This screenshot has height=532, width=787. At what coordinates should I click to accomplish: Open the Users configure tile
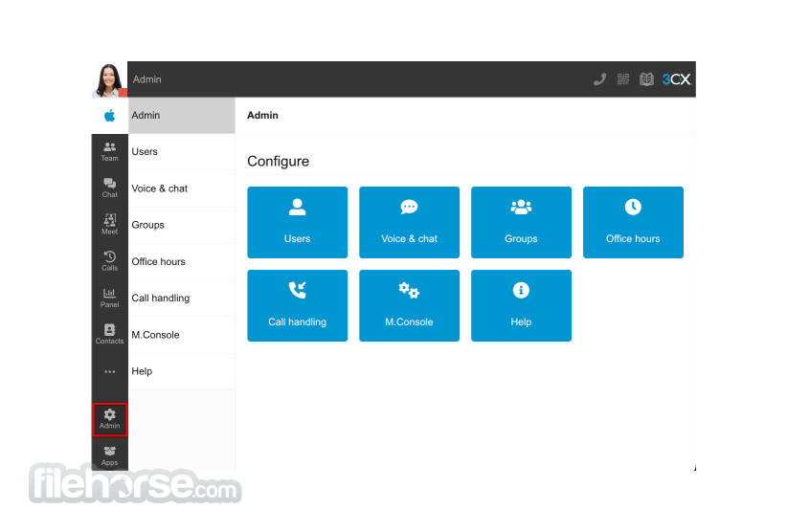tap(297, 222)
